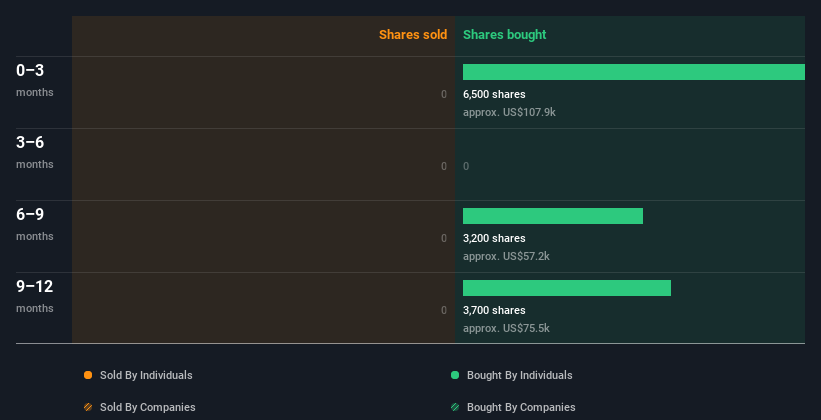Click the 9–12 months row label

pos(35,296)
